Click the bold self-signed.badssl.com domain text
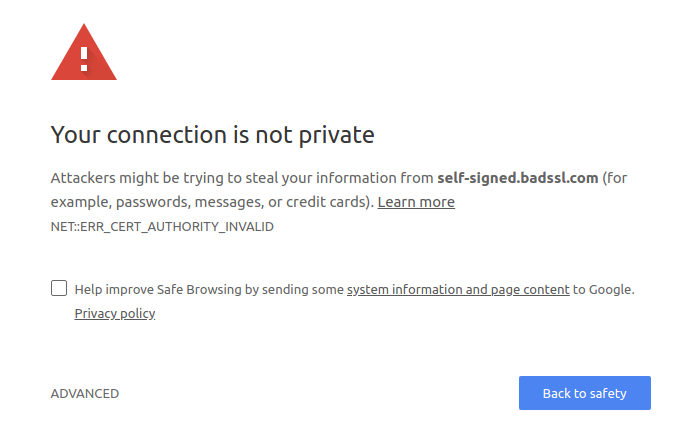The height and width of the screenshot is (437, 678). pos(517,178)
